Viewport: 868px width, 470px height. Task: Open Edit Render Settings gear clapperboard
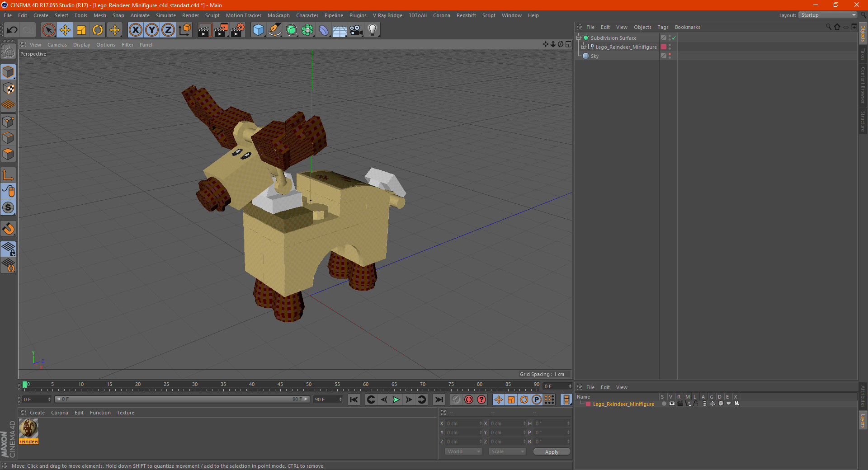(x=238, y=30)
